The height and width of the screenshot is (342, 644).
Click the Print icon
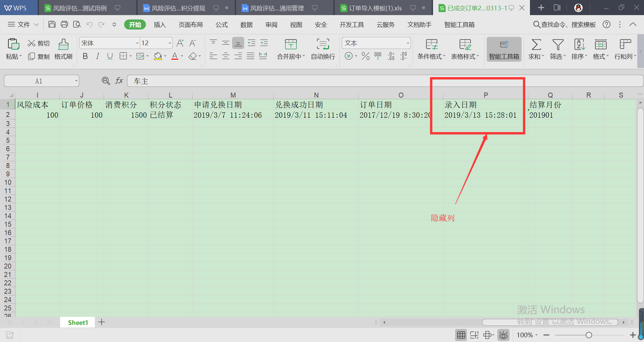(x=64, y=24)
